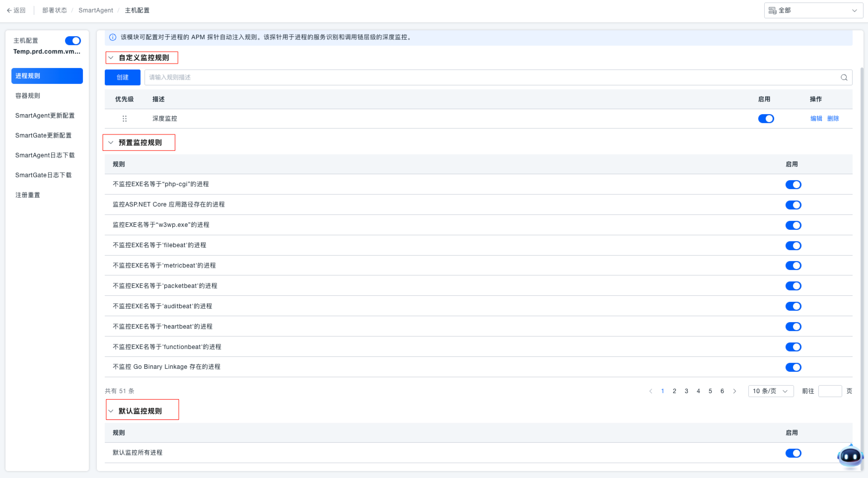Image resolution: width=868 pixels, height=478 pixels.
Task: Click the 创建 button
Action: click(x=122, y=77)
